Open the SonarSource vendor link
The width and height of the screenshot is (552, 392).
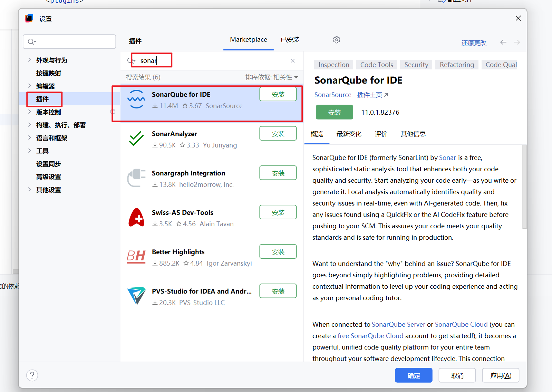[x=333, y=95]
